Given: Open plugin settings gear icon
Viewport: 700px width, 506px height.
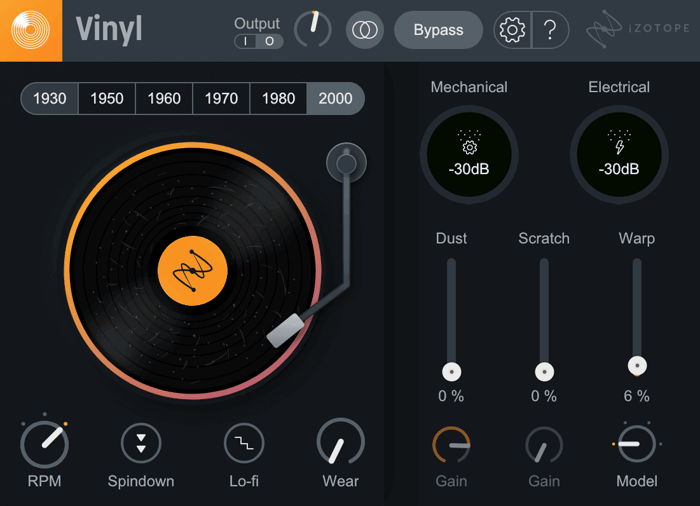Looking at the screenshot, I should pyautogui.click(x=512, y=30).
